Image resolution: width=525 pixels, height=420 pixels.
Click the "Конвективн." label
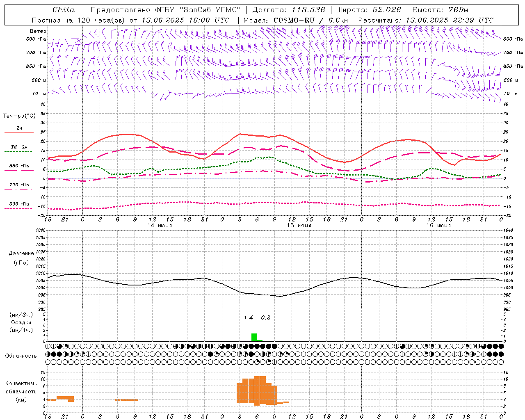[x=21, y=383]
